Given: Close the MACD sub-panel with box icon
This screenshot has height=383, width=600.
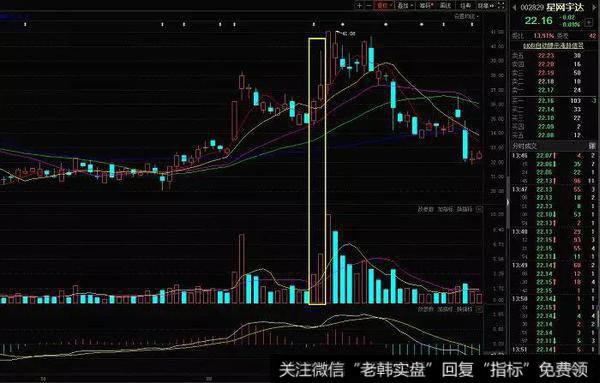Looking at the screenshot, I should (479, 309).
